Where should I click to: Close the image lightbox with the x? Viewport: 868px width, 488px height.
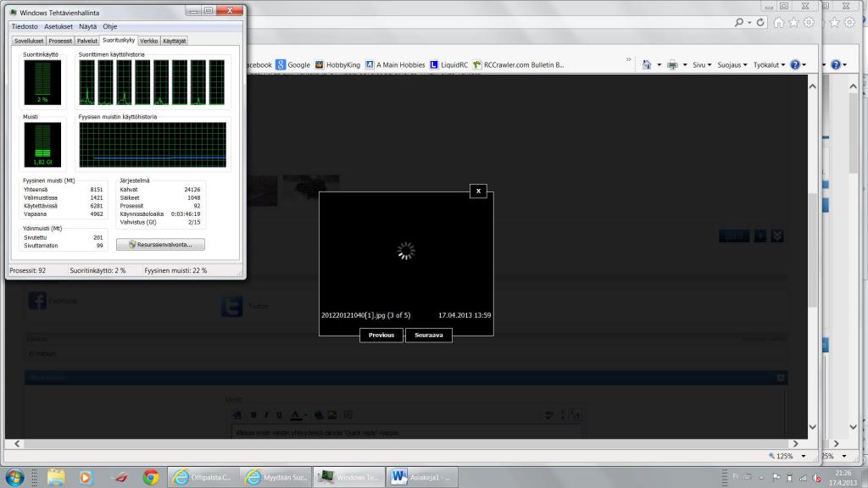(x=478, y=191)
